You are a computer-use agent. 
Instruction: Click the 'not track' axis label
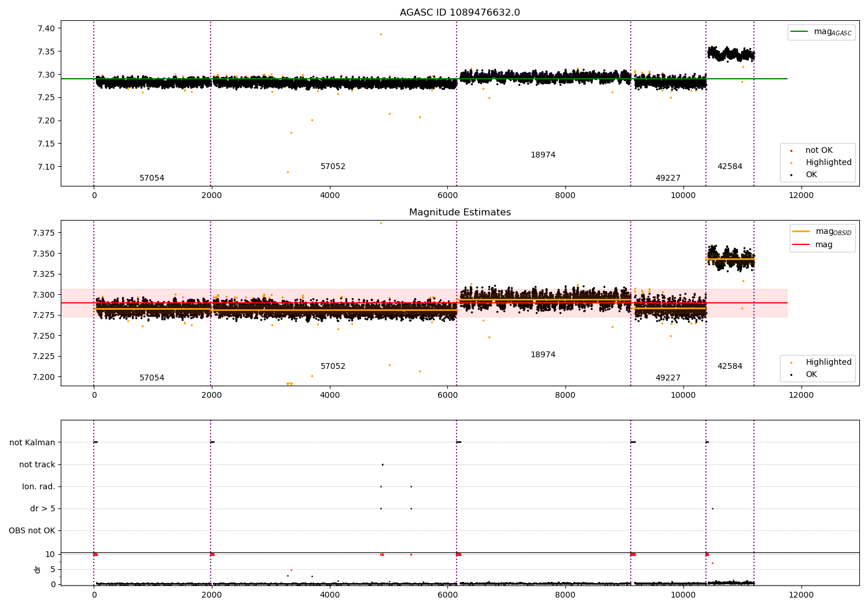tap(37, 464)
